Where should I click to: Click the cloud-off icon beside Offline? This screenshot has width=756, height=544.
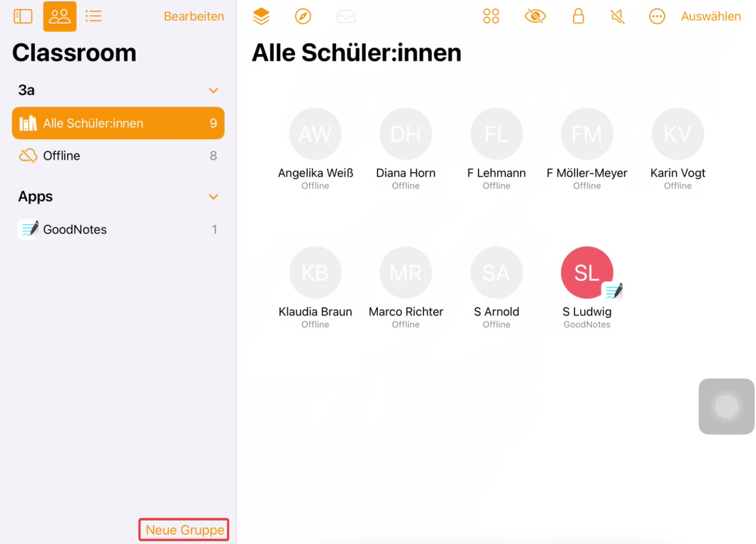tap(28, 156)
